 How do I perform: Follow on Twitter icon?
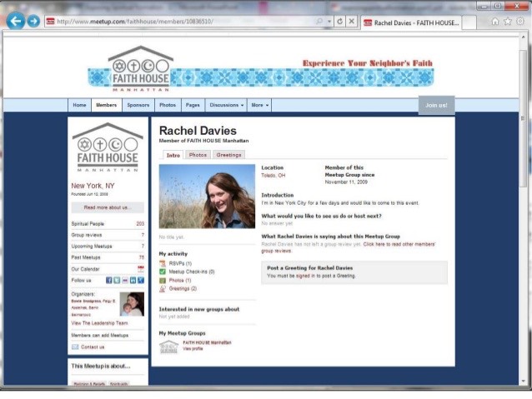[117, 280]
